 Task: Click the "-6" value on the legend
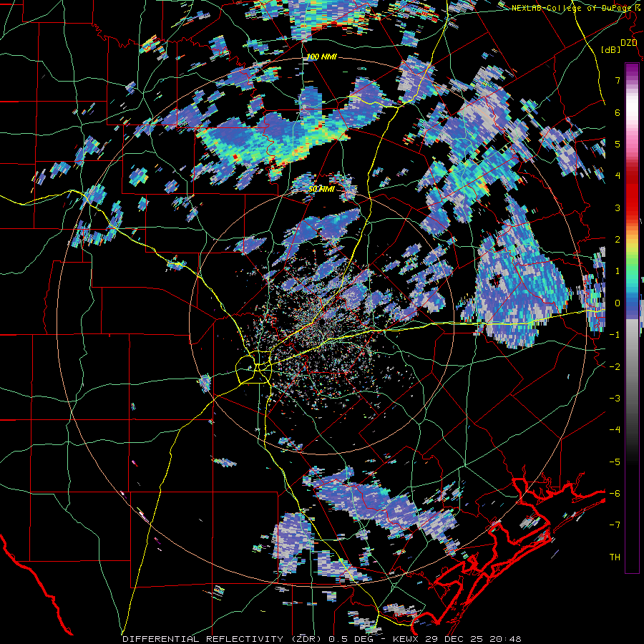[x=615, y=494]
